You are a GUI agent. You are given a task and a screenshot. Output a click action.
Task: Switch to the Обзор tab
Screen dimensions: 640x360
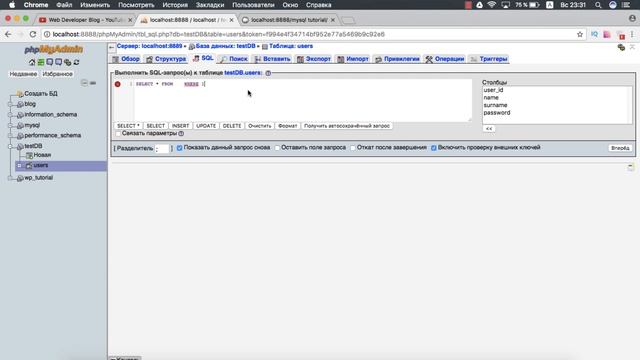point(126,59)
